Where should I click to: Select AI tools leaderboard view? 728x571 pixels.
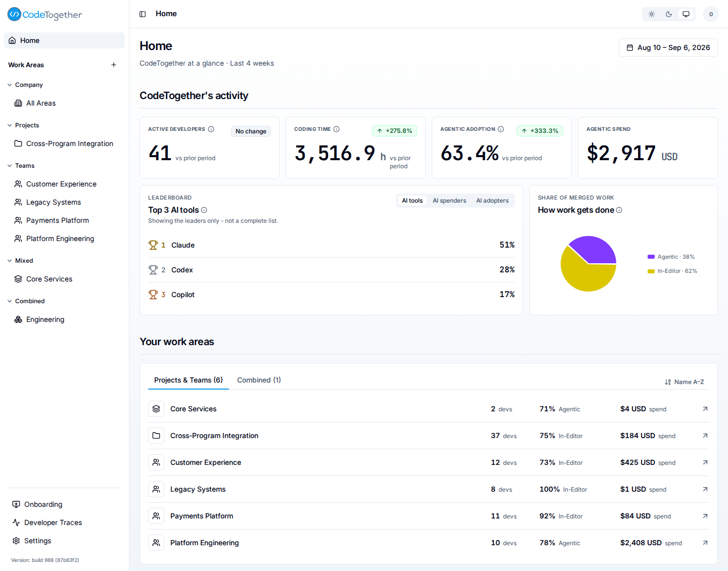point(412,201)
